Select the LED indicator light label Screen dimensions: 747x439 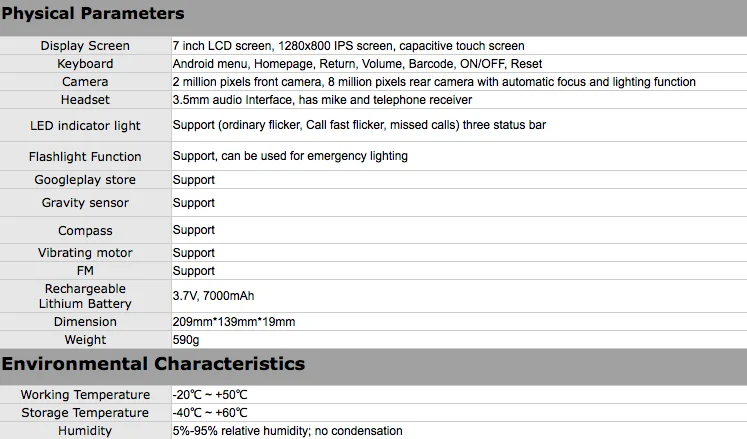85,126
